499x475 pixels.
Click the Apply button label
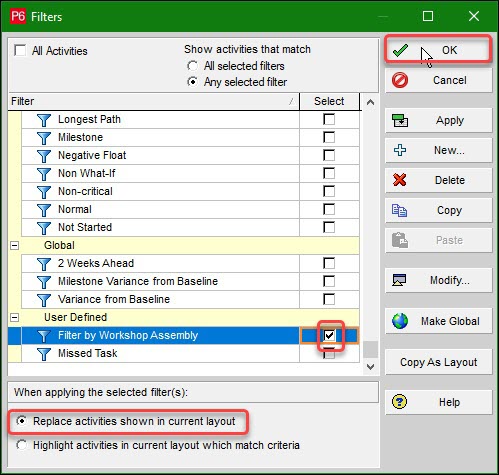click(450, 120)
